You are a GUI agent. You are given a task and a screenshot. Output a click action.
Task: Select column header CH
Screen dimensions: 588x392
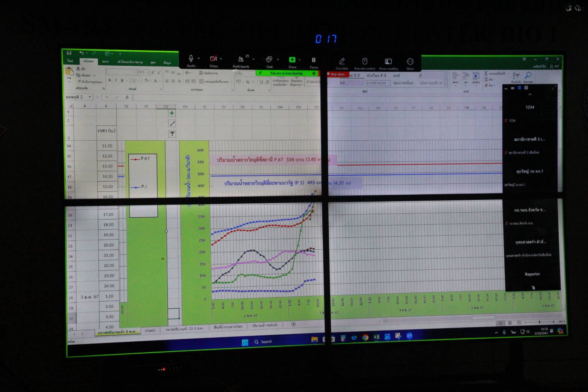(185, 107)
